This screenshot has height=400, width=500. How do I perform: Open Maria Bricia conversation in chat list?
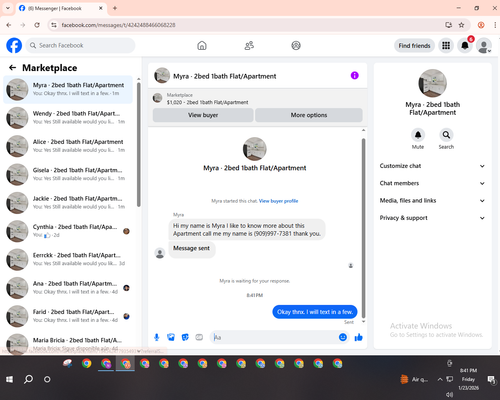(68, 343)
